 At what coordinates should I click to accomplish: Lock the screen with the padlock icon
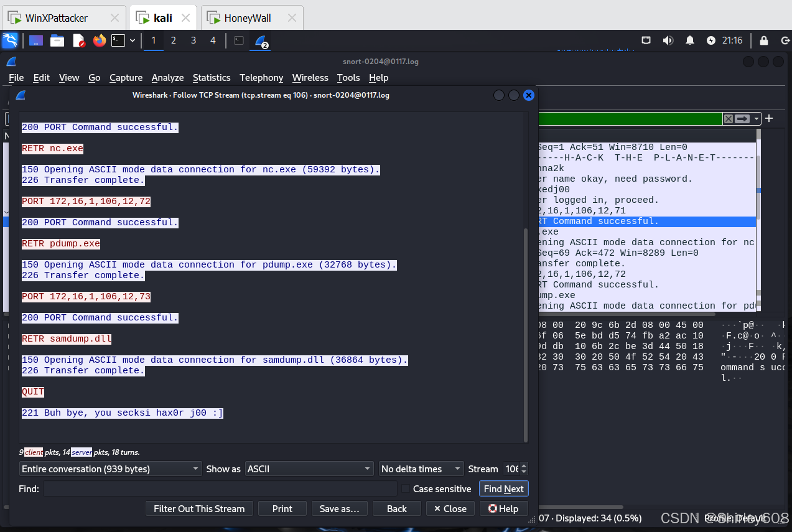(763, 40)
